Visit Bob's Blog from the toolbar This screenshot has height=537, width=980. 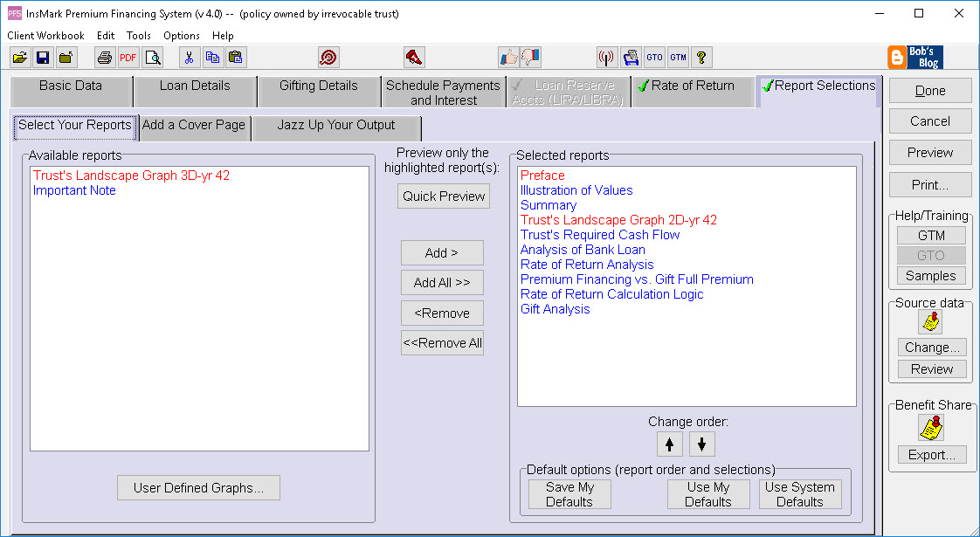pyautogui.click(x=914, y=58)
